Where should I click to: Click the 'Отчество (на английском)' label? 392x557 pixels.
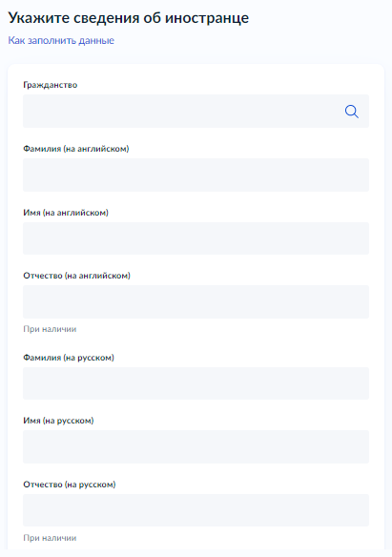(x=76, y=276)
